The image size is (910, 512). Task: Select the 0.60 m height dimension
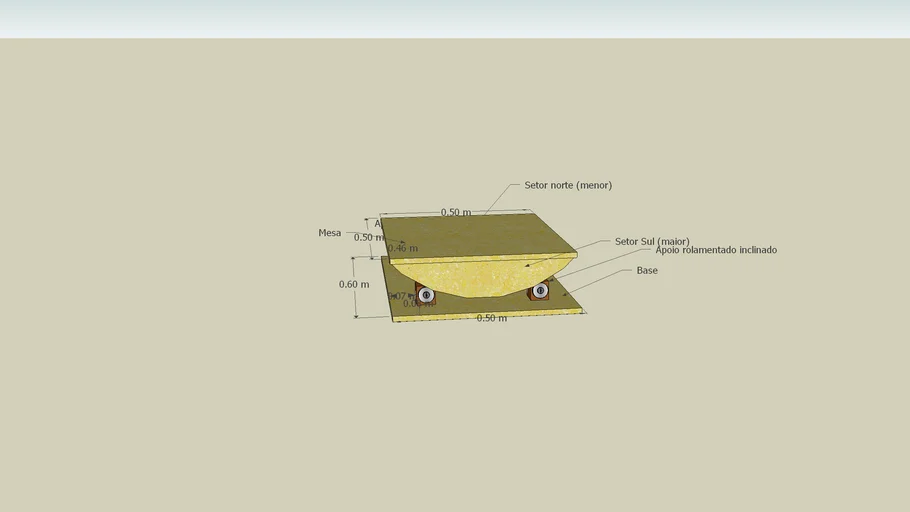(x=354, y=284)
